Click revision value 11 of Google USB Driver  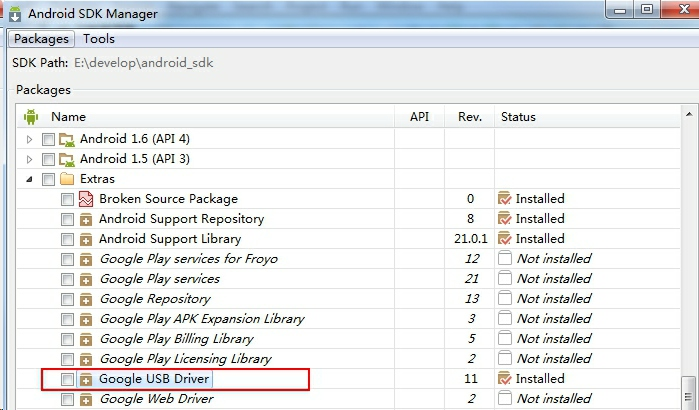tap(471, 379)
